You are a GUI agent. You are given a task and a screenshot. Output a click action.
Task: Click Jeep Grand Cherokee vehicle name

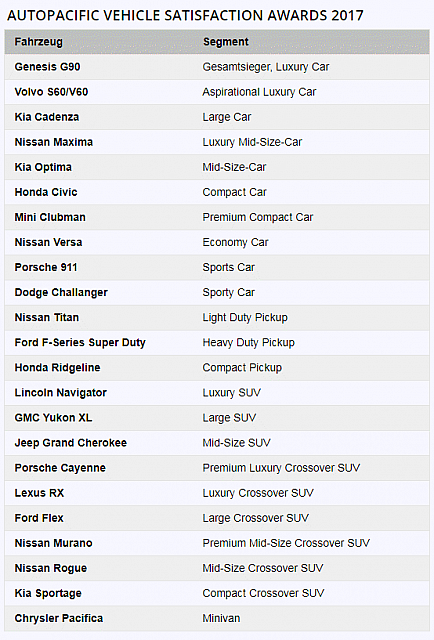71,443
